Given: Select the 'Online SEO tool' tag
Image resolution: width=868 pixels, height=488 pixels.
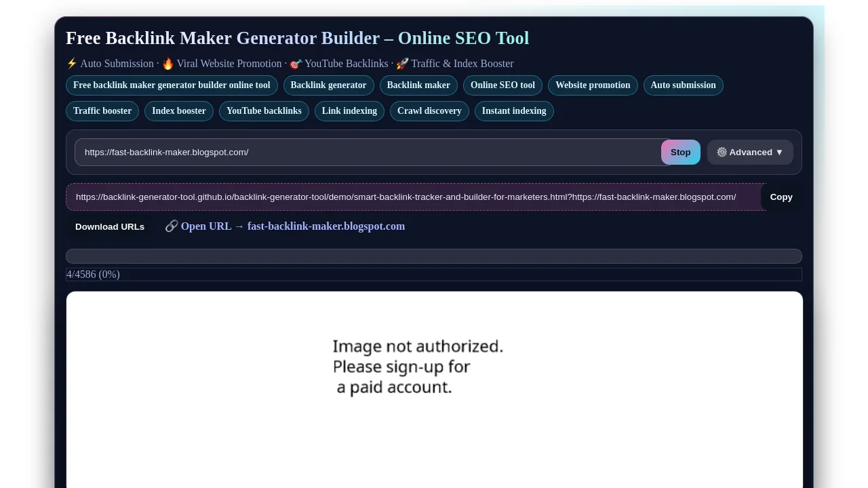Looking at the screenshot, I should (x=502, y=85).
